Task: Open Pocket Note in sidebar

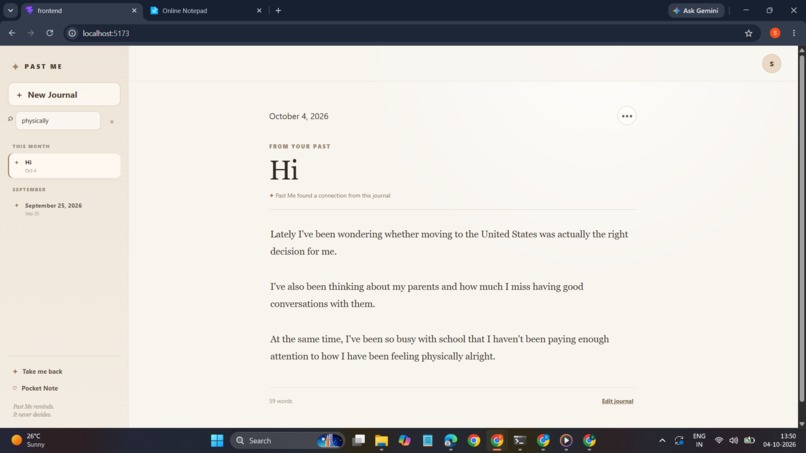Action: 35,388
